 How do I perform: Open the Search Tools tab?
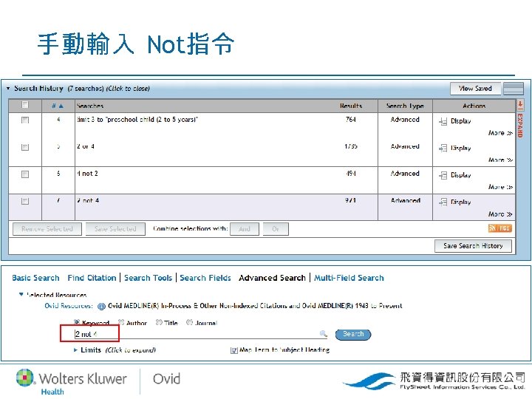click(149, 278)
